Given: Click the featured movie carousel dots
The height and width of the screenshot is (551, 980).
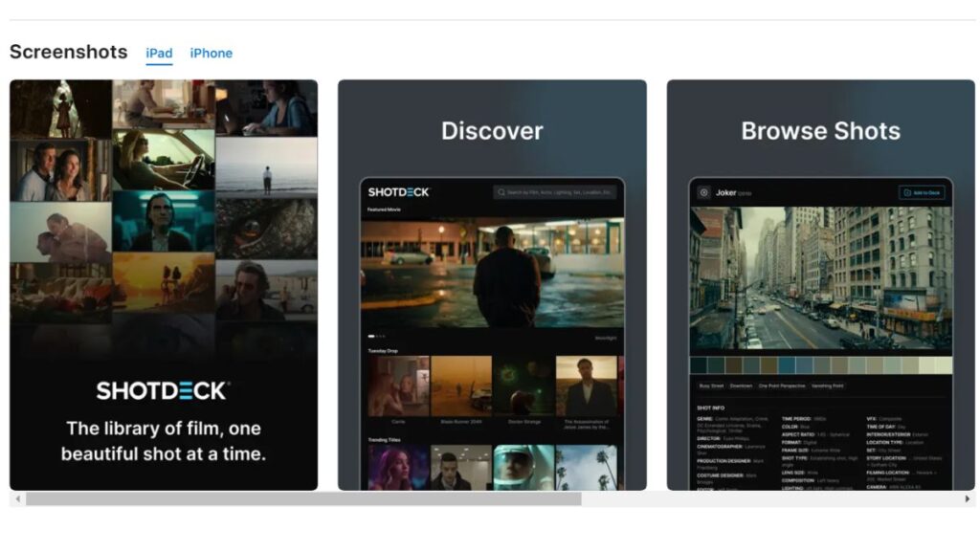Looking at the screenshot, I should [x=377, y=337].
